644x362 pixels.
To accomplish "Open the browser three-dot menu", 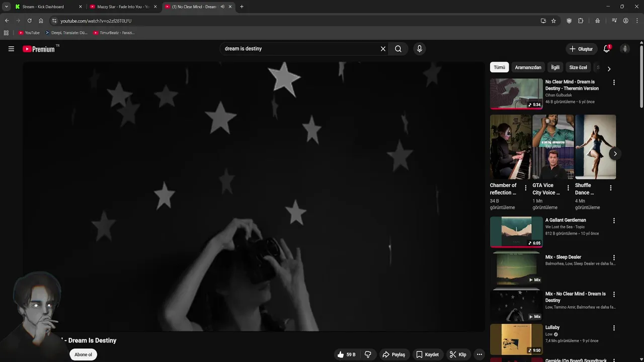I will [x=637, y=21].
